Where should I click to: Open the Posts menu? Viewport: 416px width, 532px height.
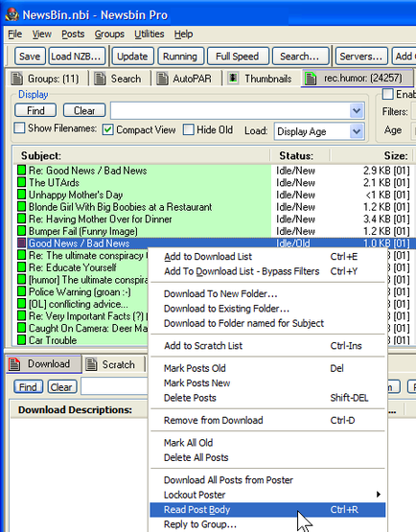click(73, 34)
